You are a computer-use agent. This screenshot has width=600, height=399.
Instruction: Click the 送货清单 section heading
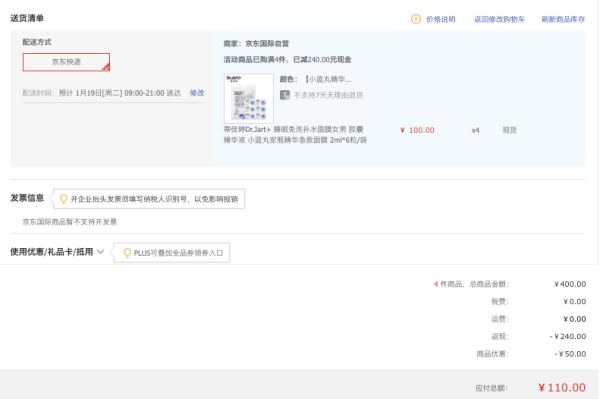pos(27,18)
